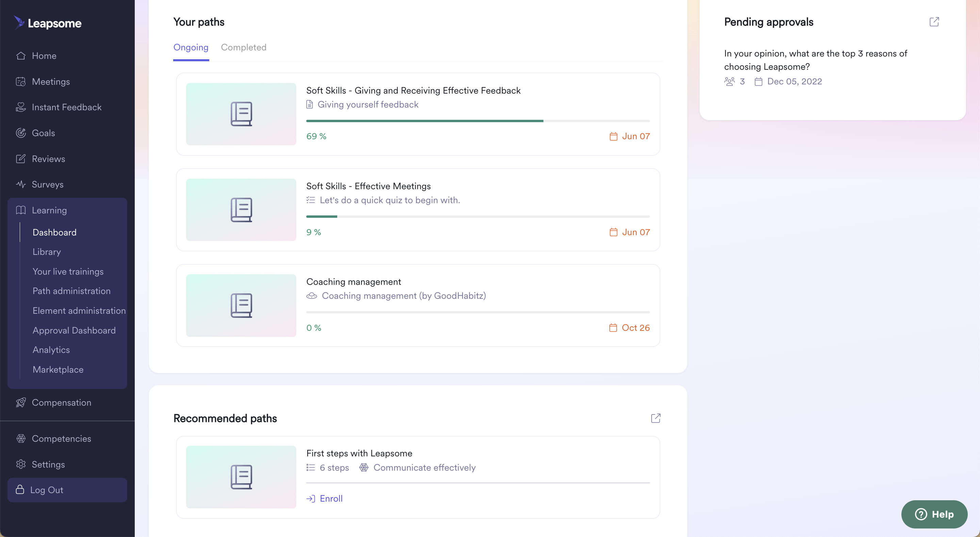Viewport: 980px width, 537px height.
Task: Click the 6 steps list icon
Action: 311,467
